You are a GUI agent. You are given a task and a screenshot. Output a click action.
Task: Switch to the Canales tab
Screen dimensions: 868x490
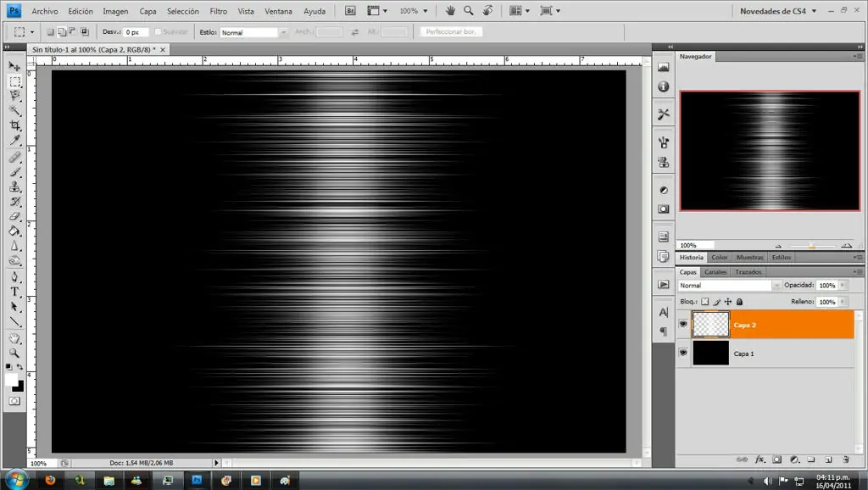click(x=715, y=272)
